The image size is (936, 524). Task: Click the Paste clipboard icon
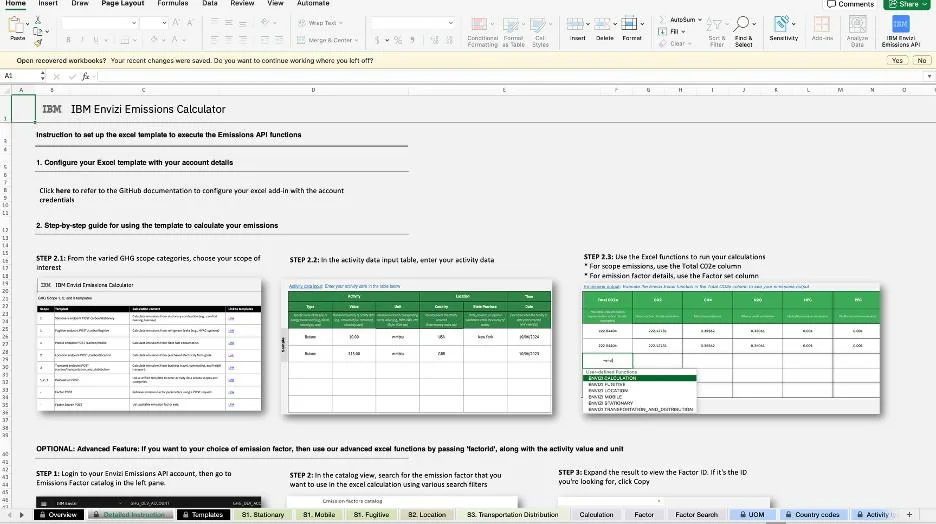[16, 25]
